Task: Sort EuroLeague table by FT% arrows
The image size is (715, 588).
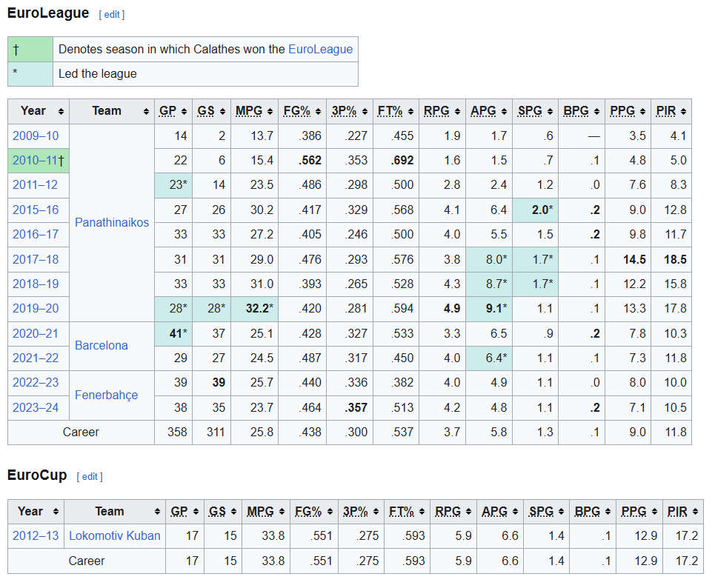Action: [411, 112]
